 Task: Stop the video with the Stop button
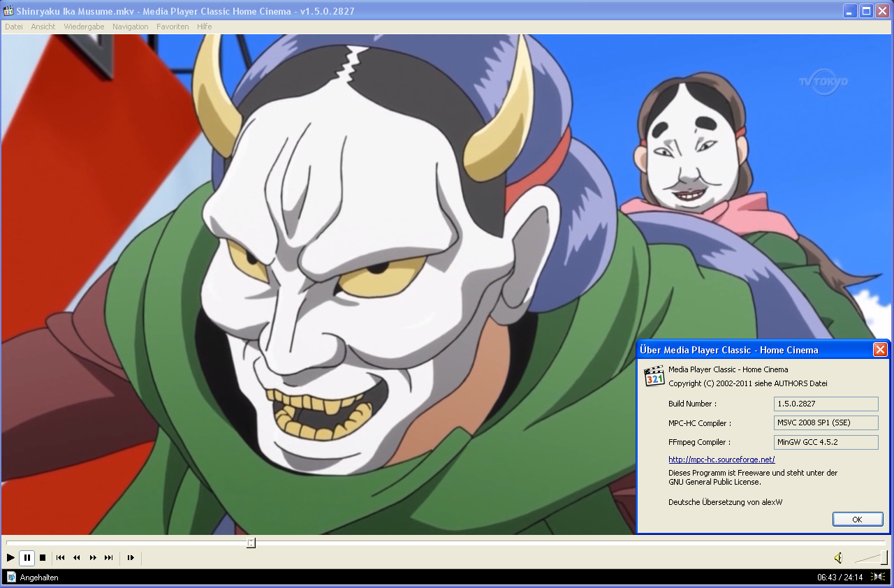point(43,557)
